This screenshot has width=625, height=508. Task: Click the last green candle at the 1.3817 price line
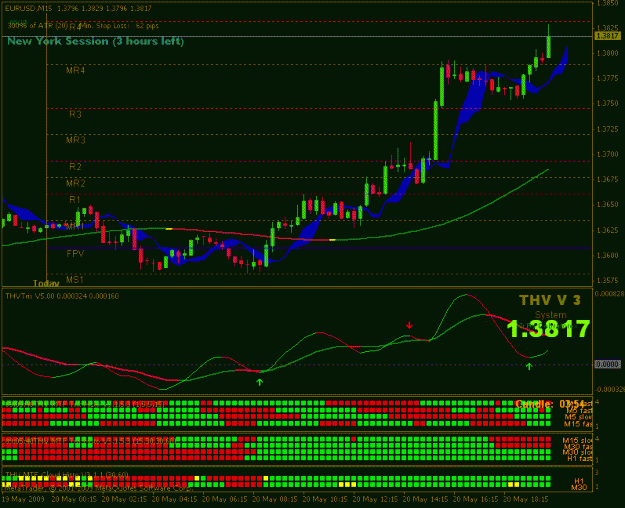[549, 41]
